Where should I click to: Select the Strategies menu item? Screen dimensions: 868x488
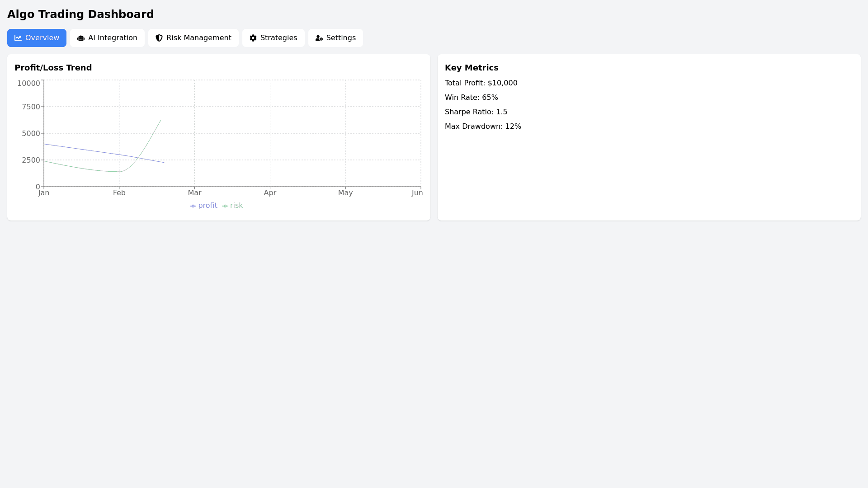point(273,38)
